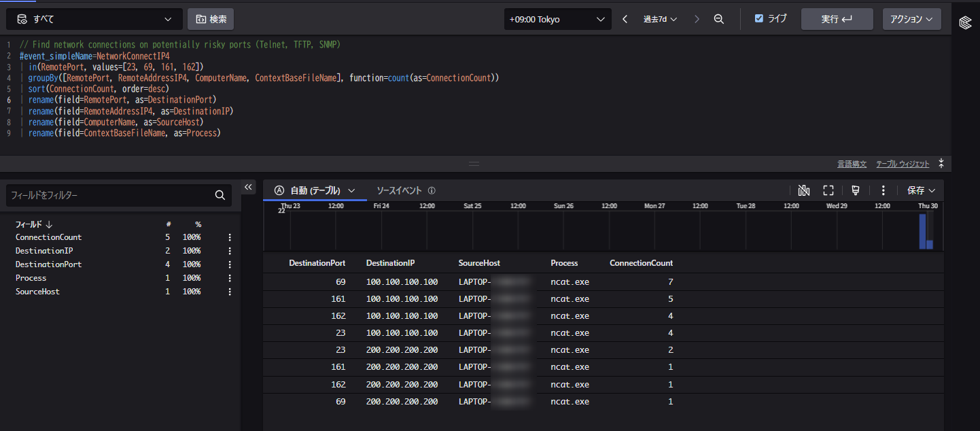The width and height of the screenshot is (980, 431).
Task: Collapse the query editor with arrows icon
Action: [941, 163]
